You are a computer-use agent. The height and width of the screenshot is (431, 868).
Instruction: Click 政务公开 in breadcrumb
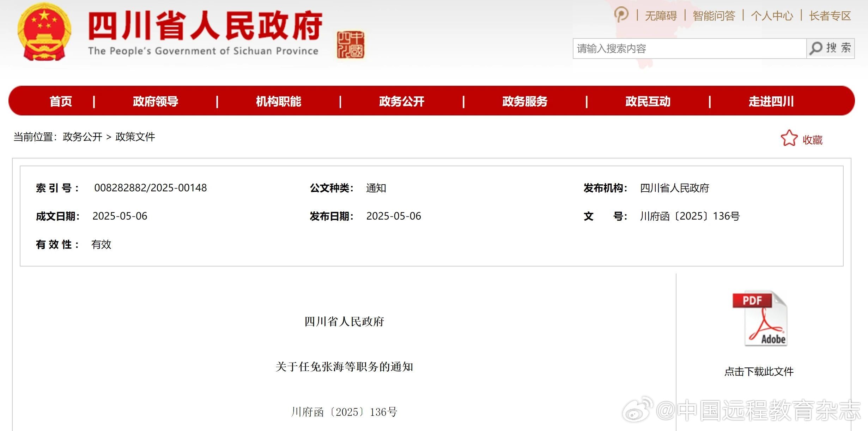tap(83, 137)
